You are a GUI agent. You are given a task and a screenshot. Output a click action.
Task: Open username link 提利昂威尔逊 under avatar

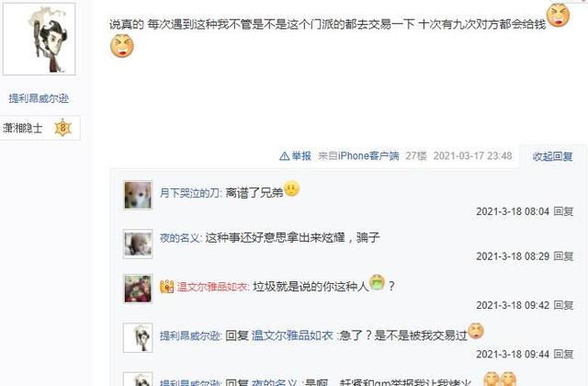39,98
